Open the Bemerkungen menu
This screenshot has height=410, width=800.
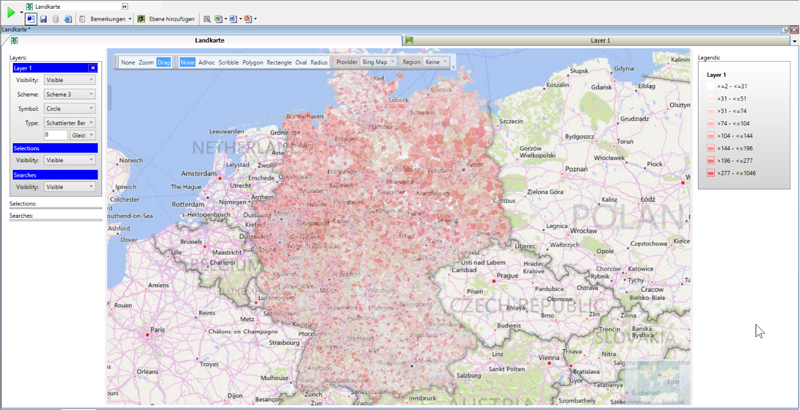(x=108, y=19)
